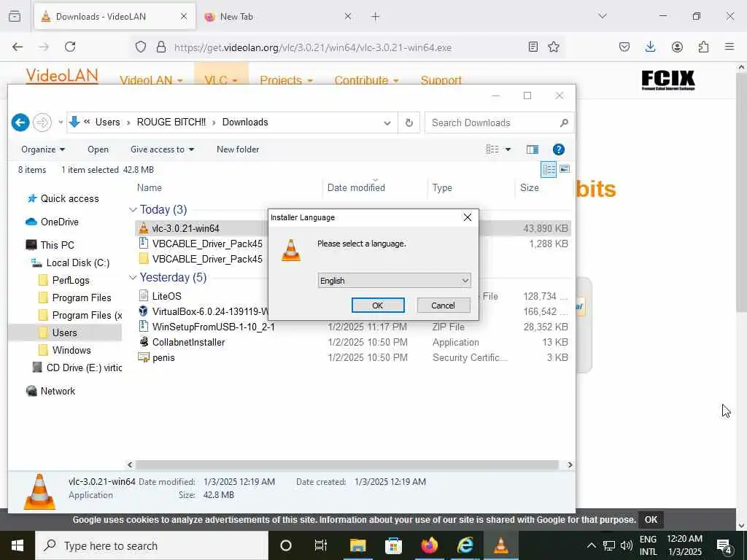Collapse the Yesterday (5) group
The width and height of the screenshot is (747, 560).
[x=133, y=278]
